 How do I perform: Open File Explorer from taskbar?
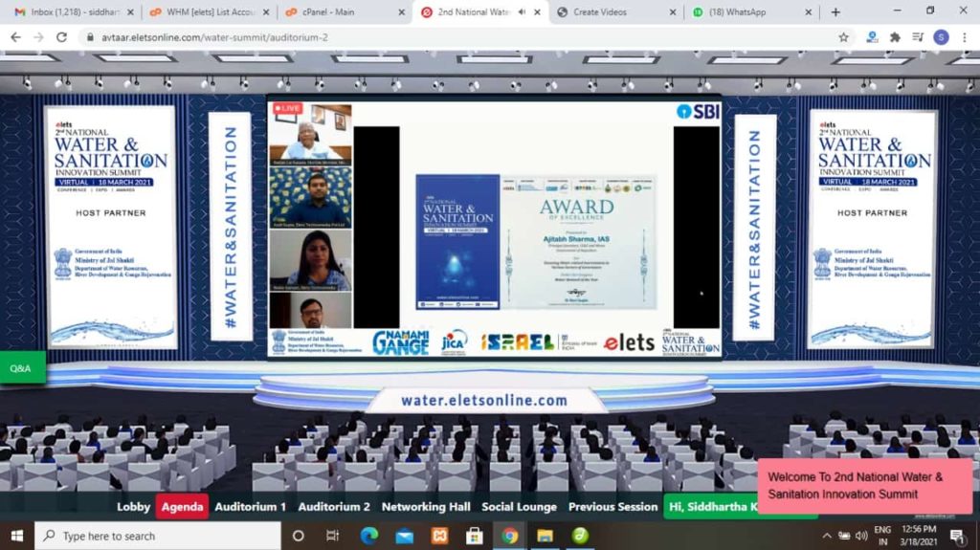click(x=545, y=536)
